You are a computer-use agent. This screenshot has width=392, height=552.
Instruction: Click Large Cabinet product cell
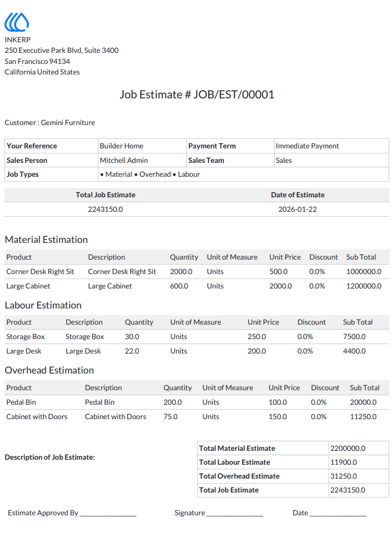pos(28,286)
